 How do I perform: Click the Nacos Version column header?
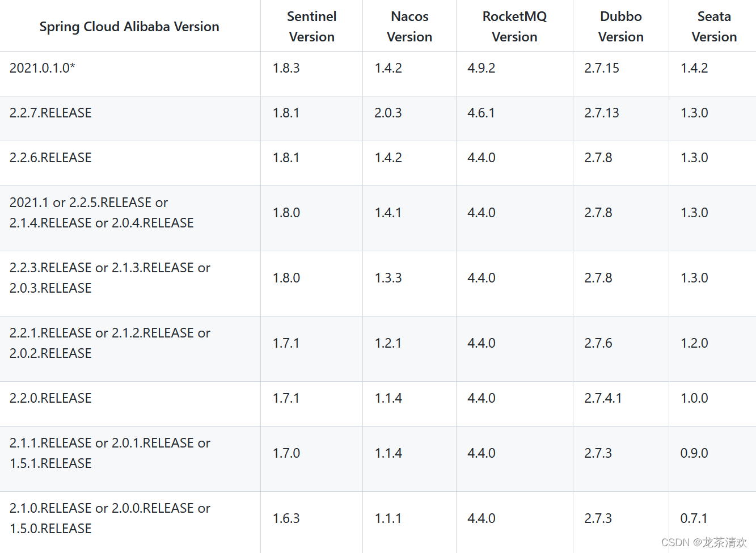409,27
